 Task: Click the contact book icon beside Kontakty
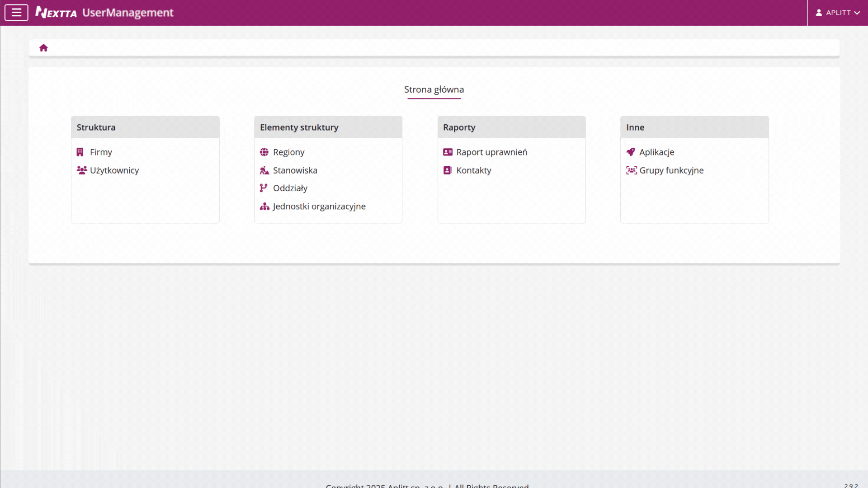pos(447,170)
